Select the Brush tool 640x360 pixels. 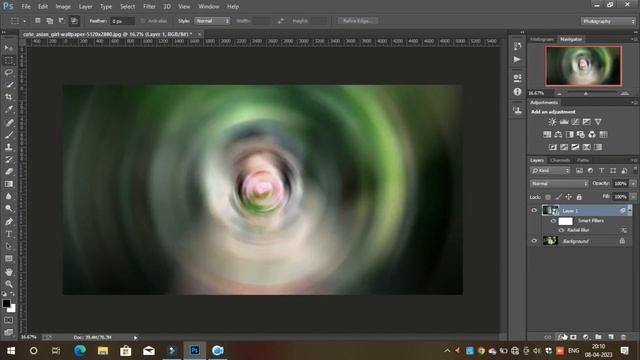point(9,135)
